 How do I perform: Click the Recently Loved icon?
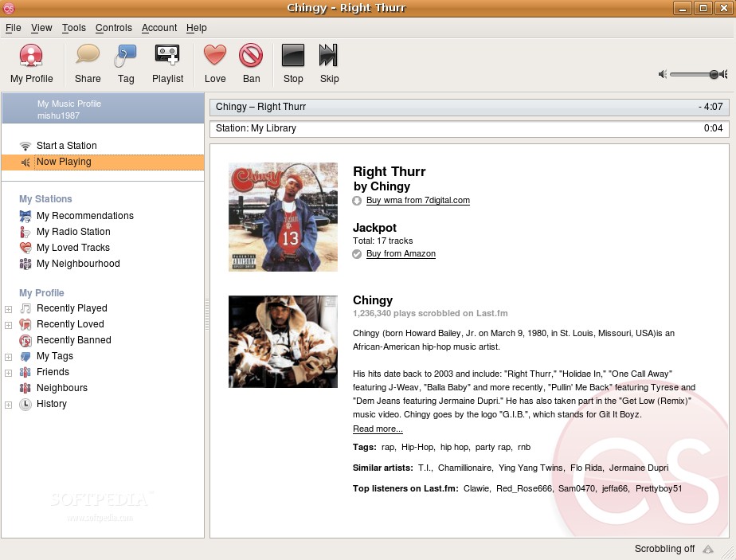tap(25, 324)
